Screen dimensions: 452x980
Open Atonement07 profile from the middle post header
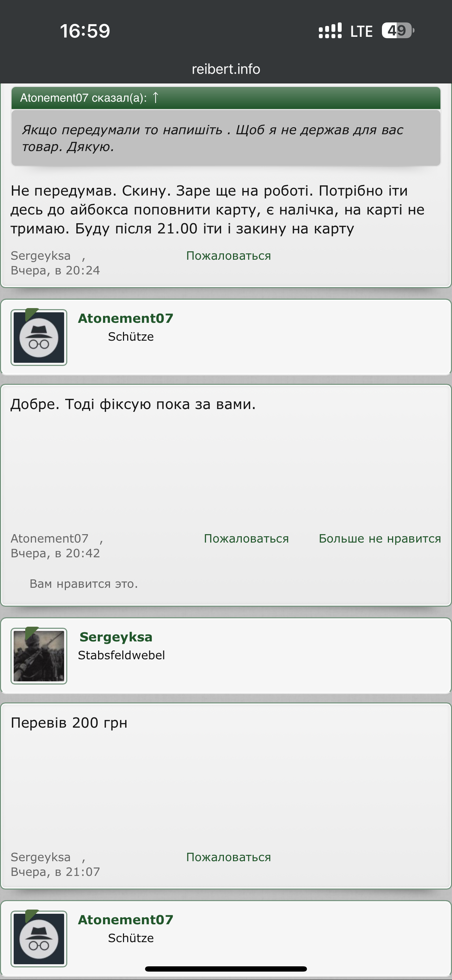pos(125,318)
